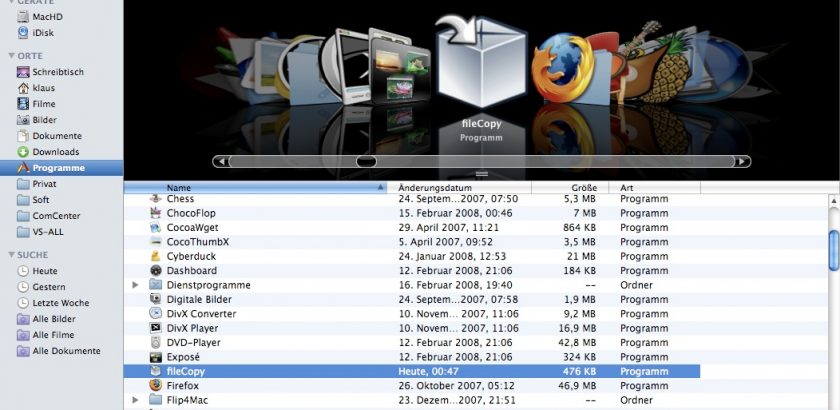Open MacHD in the sidebar
Image resolution: width=840 pixels, height=410 pixels.
40,17
